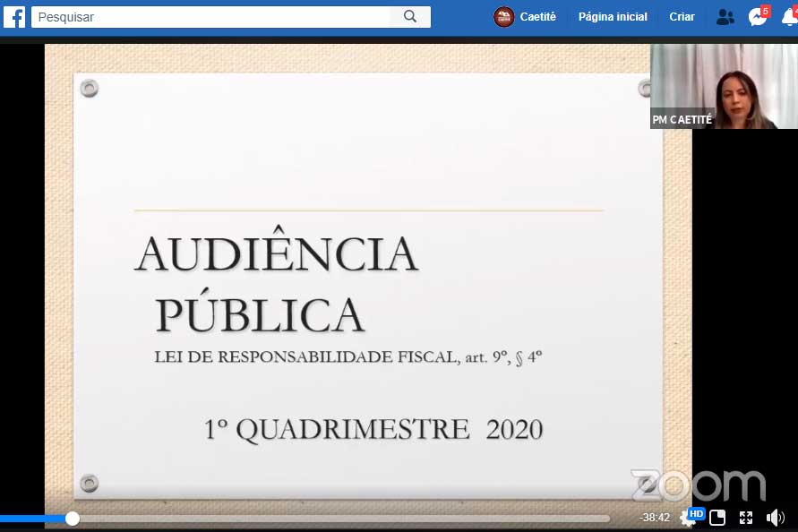Screen dimensions: 798x532
Task: View friend requests
Action: [725, 16]
